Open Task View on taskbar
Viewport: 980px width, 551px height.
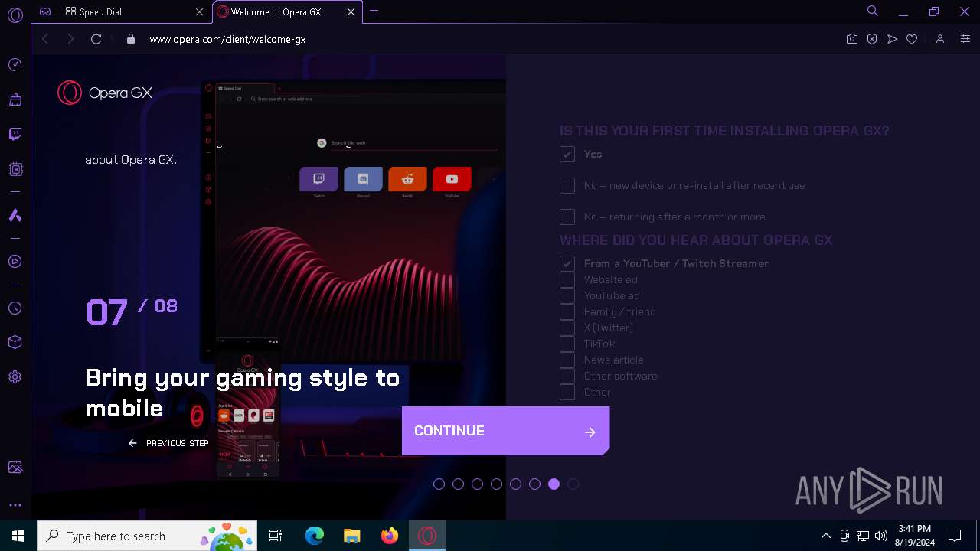point(276,536)
